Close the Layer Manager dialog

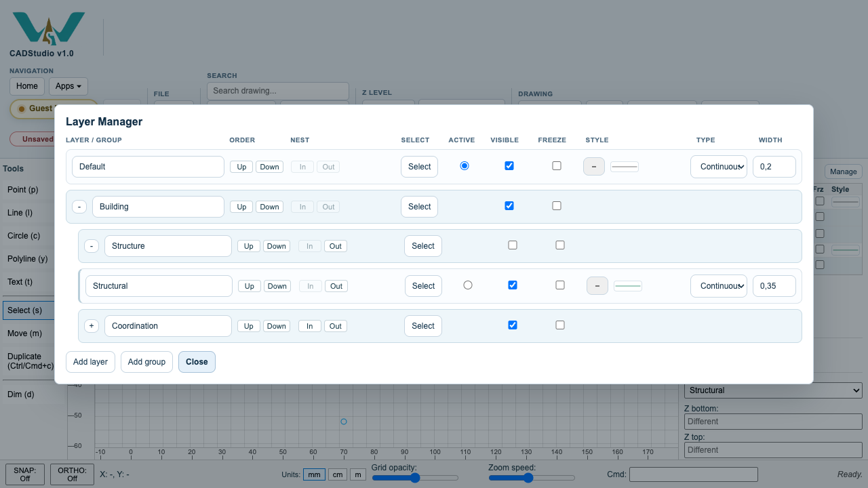click(x=197, y=362)
